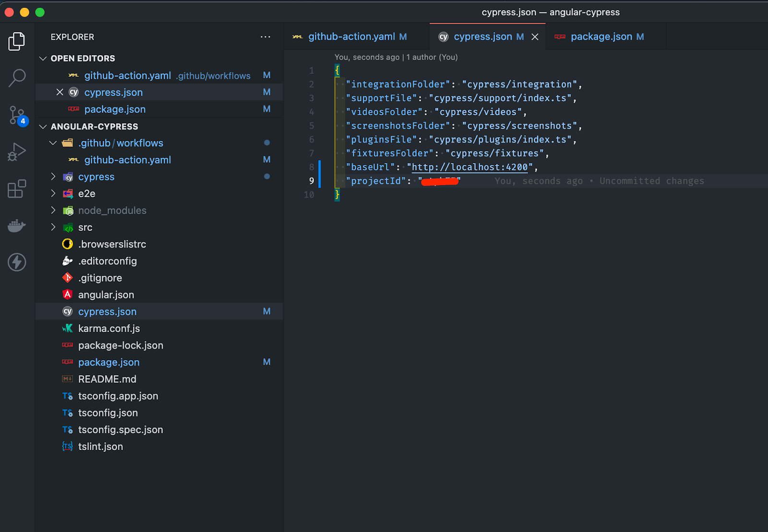Collapse the Open Editors section
Screen dimensions: 768x532
point(43,59)
